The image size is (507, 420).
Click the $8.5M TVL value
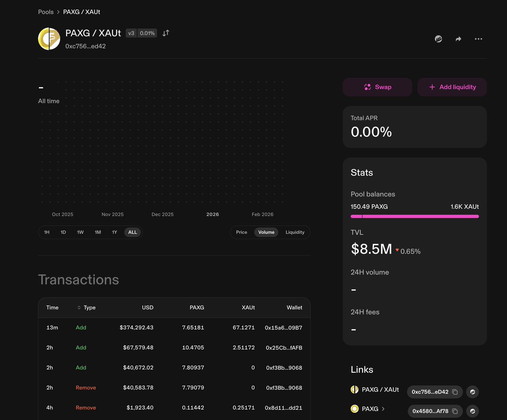pyautogui.click(x=371, y=249)
